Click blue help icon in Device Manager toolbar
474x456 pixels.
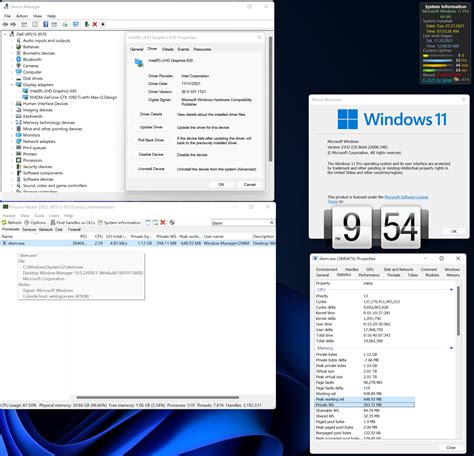tap(46, 24)
